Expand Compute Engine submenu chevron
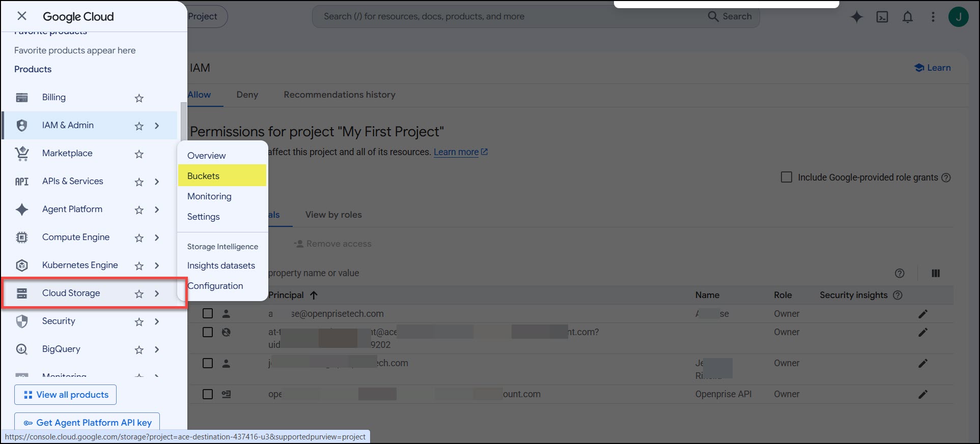980x444 pixels. pos(157,238)
